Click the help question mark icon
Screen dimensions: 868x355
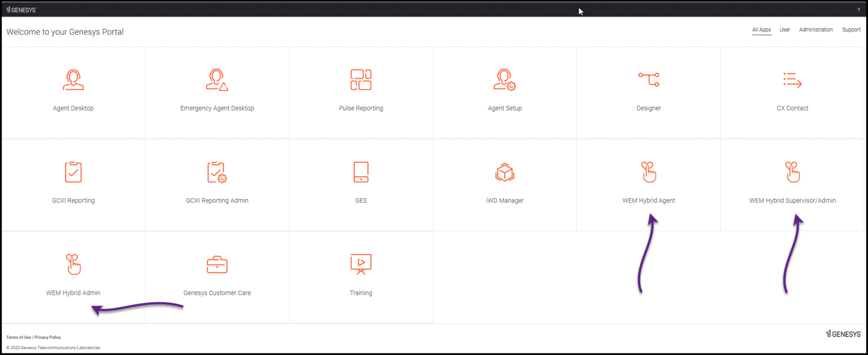(859, 10)
